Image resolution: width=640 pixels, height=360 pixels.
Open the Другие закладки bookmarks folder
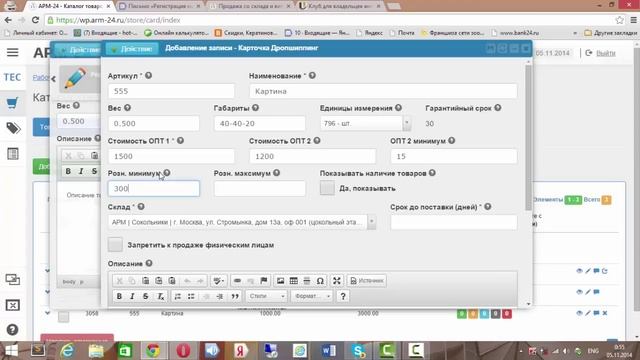pos(610,33)
